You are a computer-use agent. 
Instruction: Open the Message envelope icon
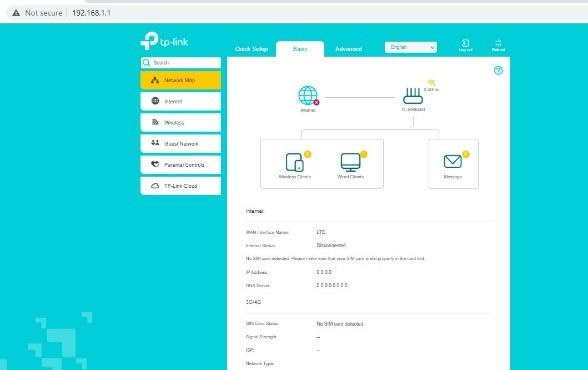(x=453, y=162)
